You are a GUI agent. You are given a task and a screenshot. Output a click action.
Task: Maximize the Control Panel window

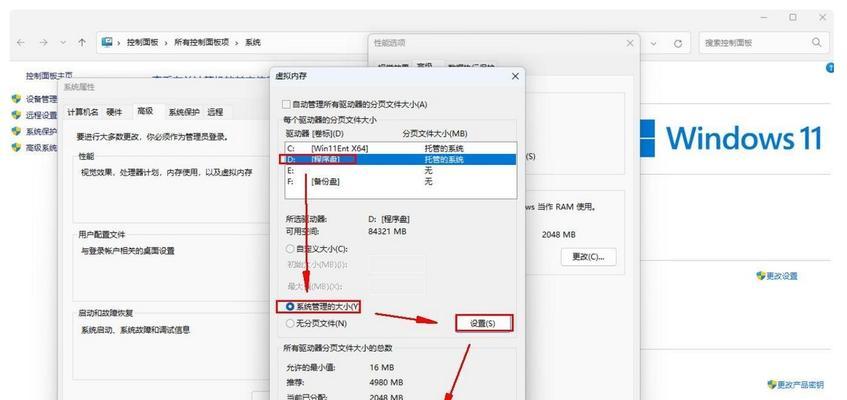(x=792, y=17)
